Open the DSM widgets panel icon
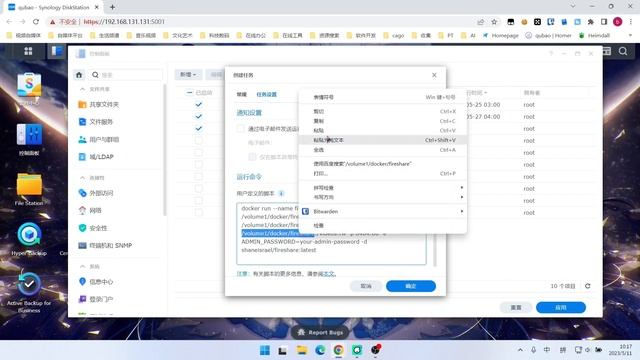 [x=607, y=51]
